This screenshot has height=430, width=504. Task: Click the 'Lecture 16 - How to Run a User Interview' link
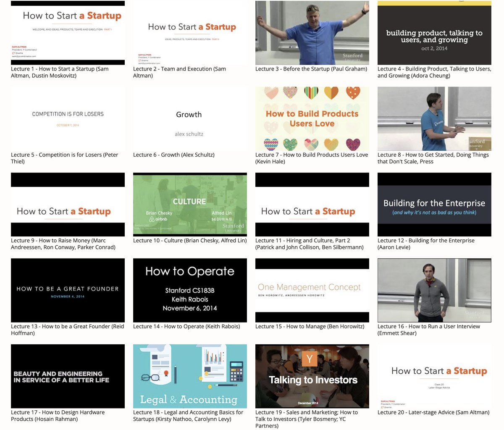(x=429, y=330)
